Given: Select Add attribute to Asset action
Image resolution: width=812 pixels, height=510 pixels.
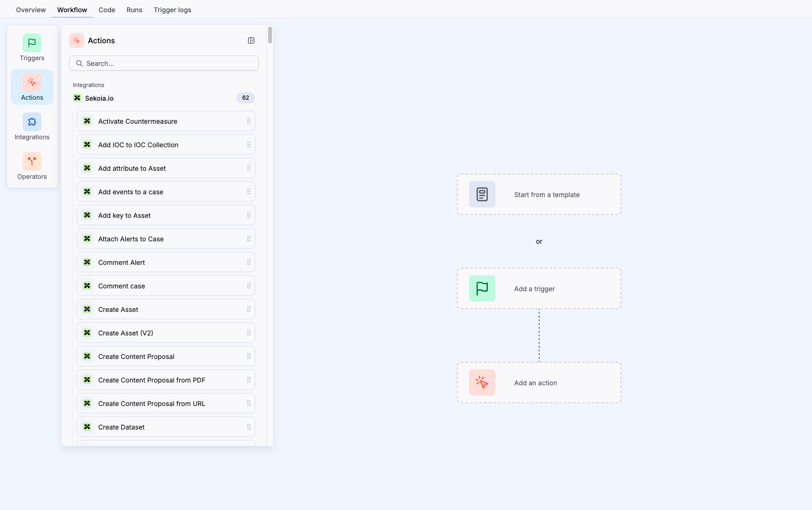Looking at the screenshot, I should (166, 168).
